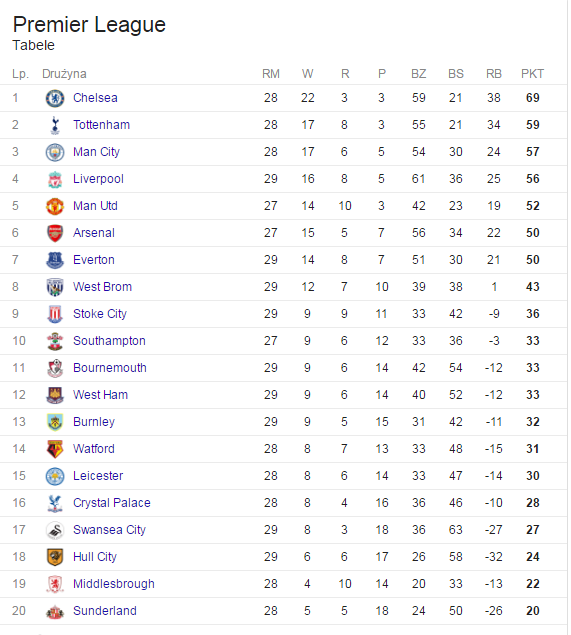Open the Southampton team link
Image resolution: width=571 pixels, height=635 pixels.
(109, 341)
